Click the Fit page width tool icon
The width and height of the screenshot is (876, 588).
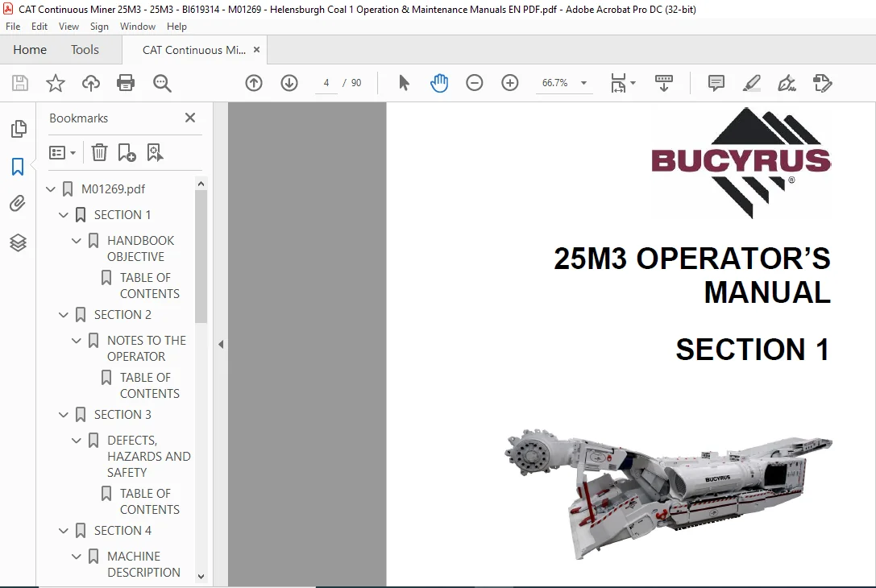click(618, 83)
